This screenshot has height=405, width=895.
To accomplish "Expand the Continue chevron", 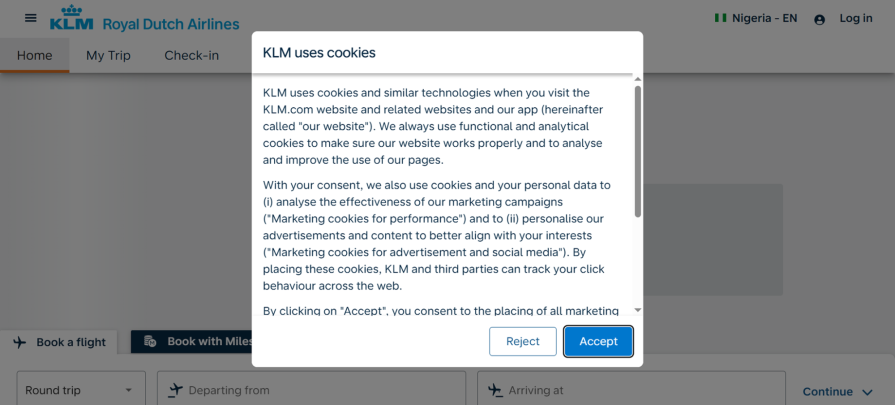I will tap(867, 392).
